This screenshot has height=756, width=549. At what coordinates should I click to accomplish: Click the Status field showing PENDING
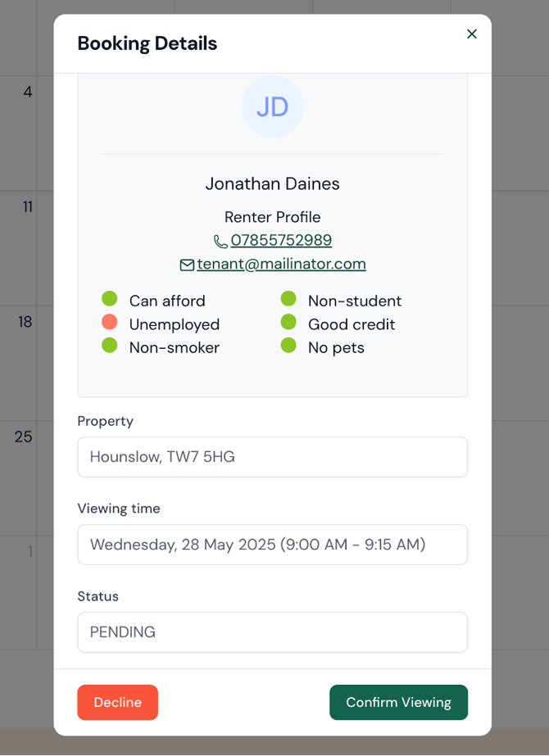272,632
